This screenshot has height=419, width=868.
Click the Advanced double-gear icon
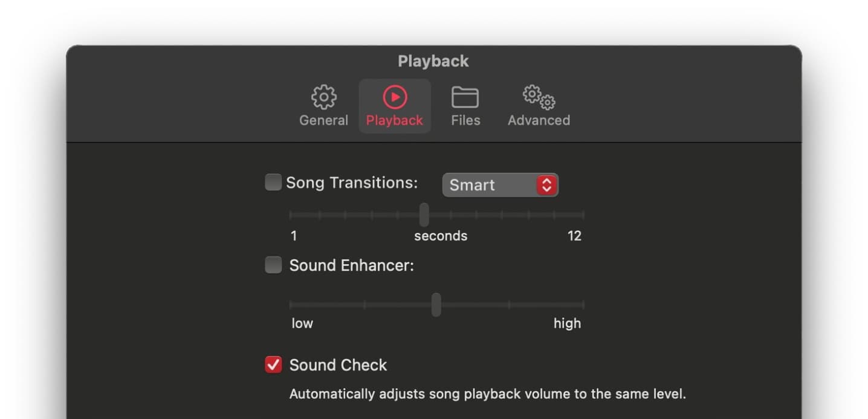tap(539, 97)
